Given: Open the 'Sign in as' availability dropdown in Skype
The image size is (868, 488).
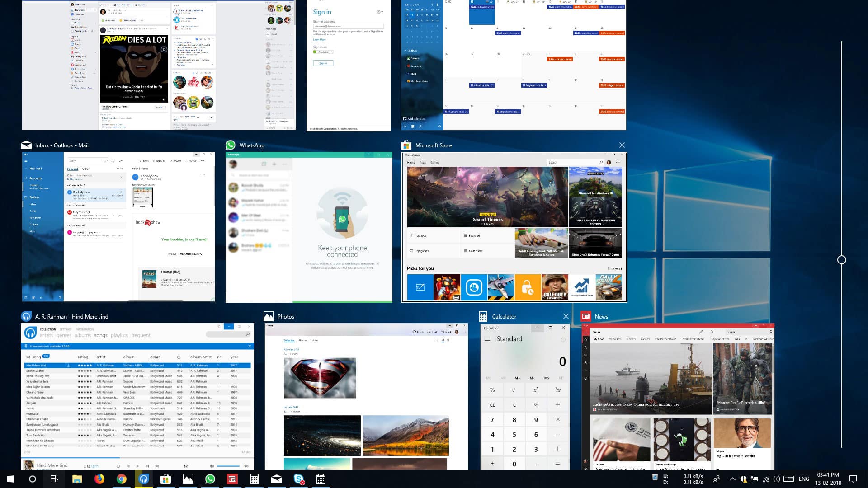Looking at the screenshot, I should pyautogui.click(x=331, y=52).
